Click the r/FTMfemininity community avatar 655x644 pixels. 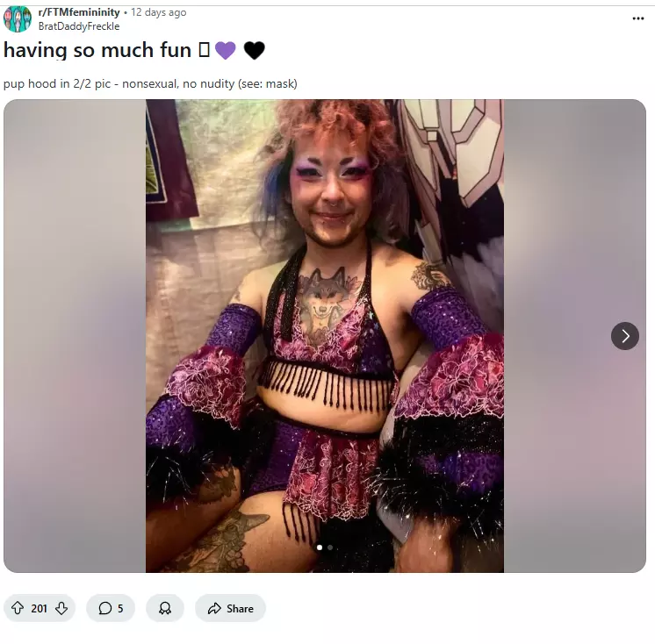(18, 18)
